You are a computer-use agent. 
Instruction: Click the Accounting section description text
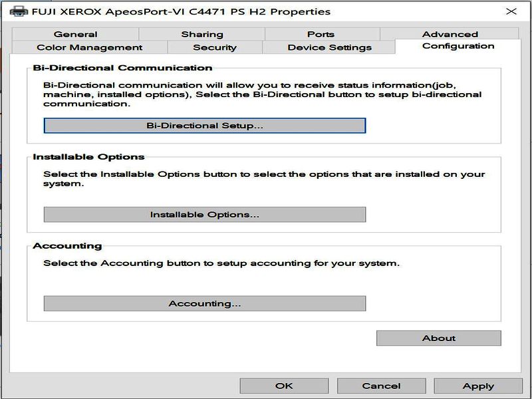click(221, 263)
